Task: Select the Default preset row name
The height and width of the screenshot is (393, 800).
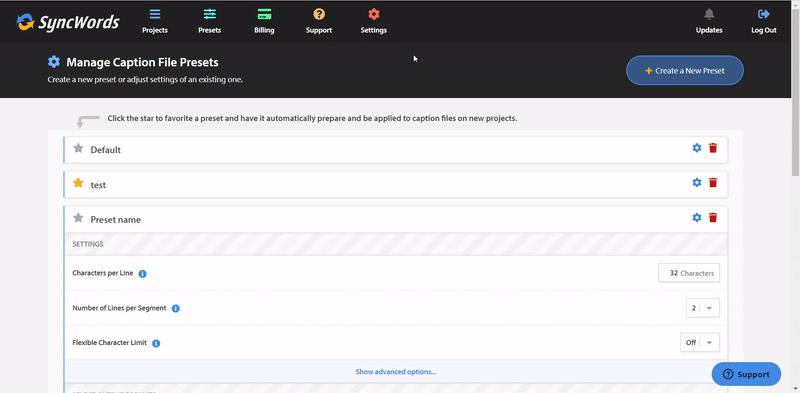Action: click(106, 150)
